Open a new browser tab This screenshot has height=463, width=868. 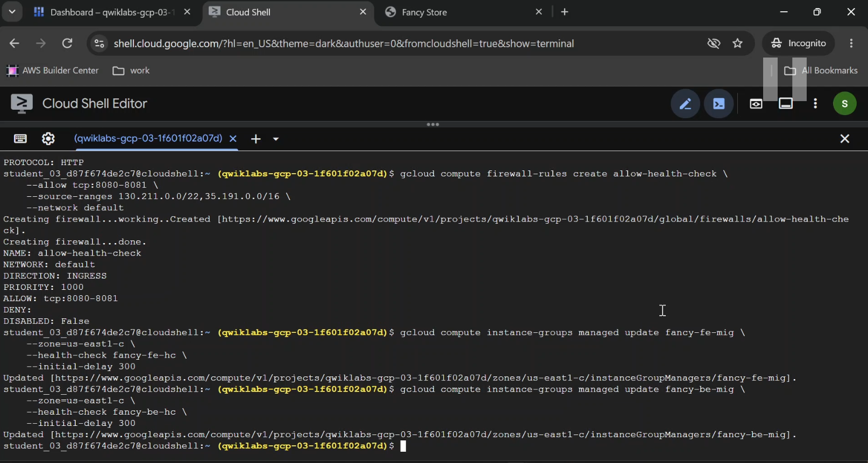coord(565,12)
